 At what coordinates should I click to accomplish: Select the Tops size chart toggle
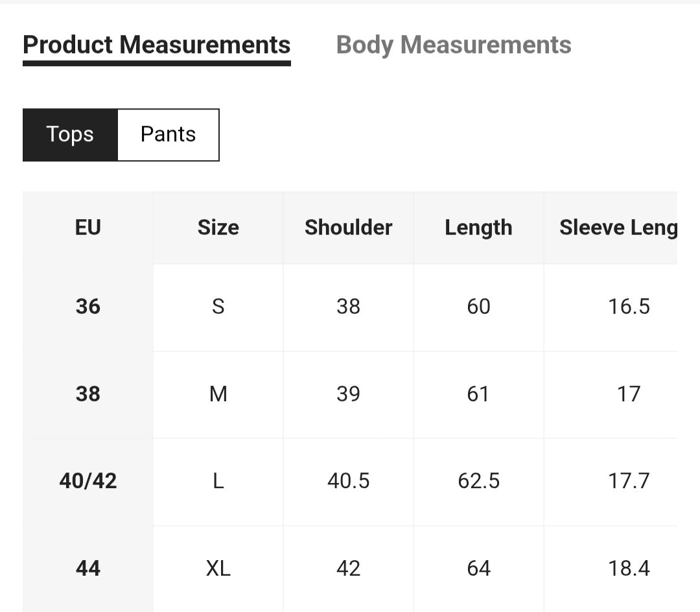click(70, 134)
